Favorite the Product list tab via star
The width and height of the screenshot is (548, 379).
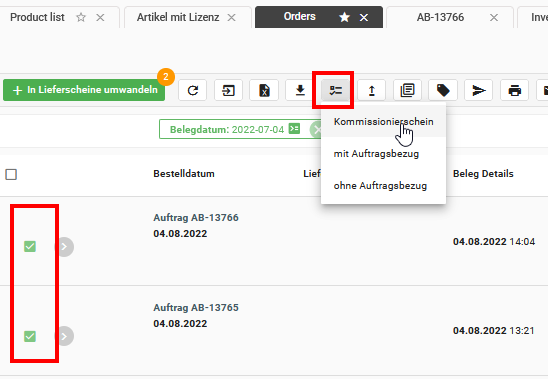[x=81, y=17]
